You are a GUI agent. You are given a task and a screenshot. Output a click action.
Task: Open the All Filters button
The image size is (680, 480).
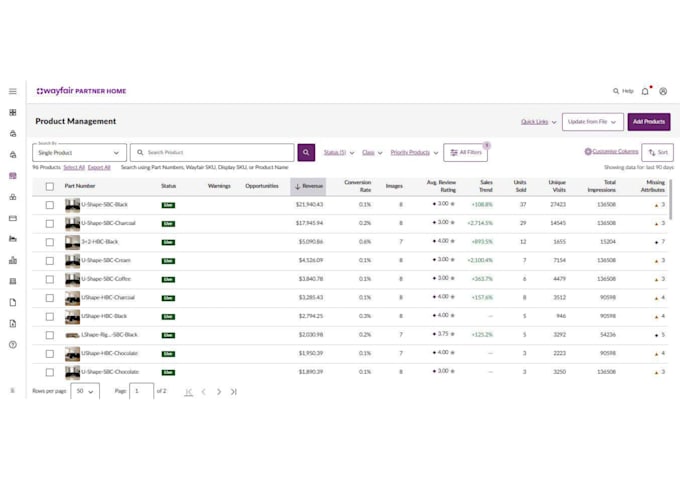[x=465, y=153]
